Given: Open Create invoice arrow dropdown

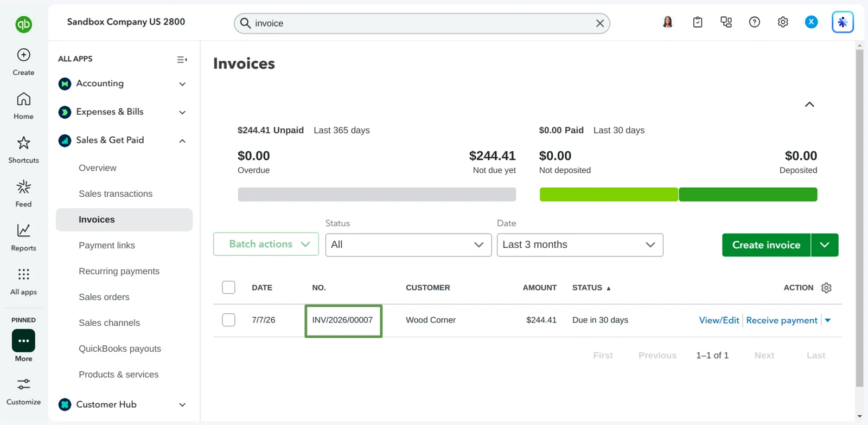Looking at the screenshot, I should pyautogui.click(x=825, y=245).
